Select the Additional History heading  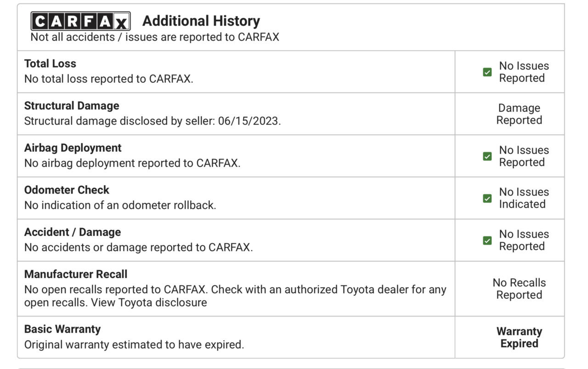(201, 21)
